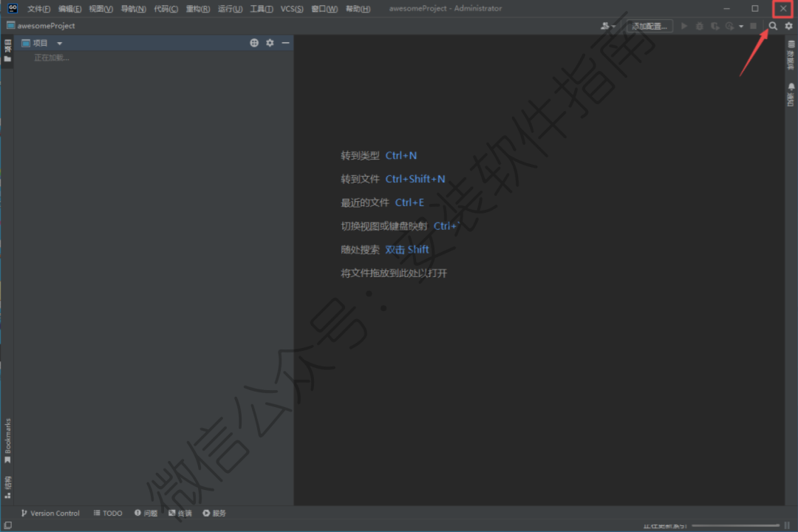Click the 添加配置... button
This screenshot has width=798, height=532.
coord(649,26)
